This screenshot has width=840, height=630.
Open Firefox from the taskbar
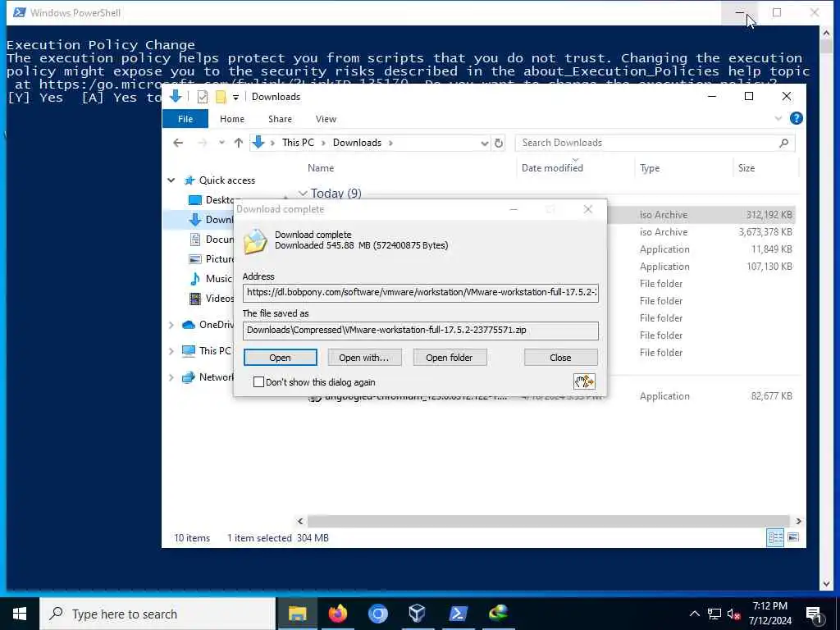[x=337, y=614]
